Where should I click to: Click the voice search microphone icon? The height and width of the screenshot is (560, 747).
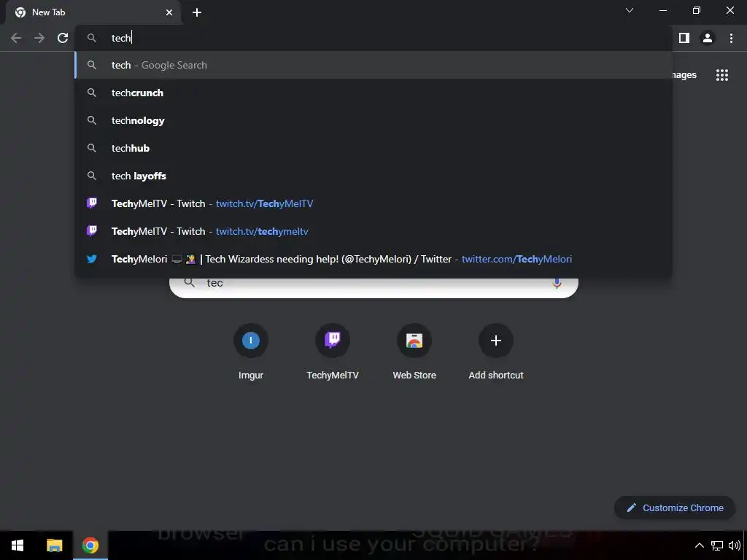(557, 284)
